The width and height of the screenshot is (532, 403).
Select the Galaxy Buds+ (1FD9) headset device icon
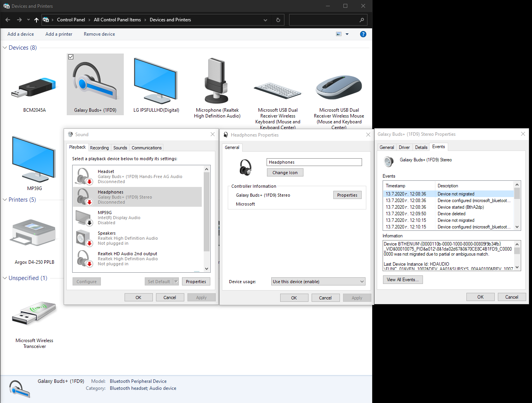pyautogui.click(x=95, y=81)
